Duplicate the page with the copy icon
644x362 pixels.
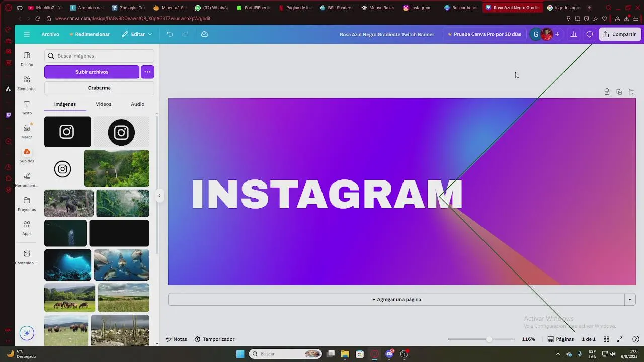pos(619,92)
